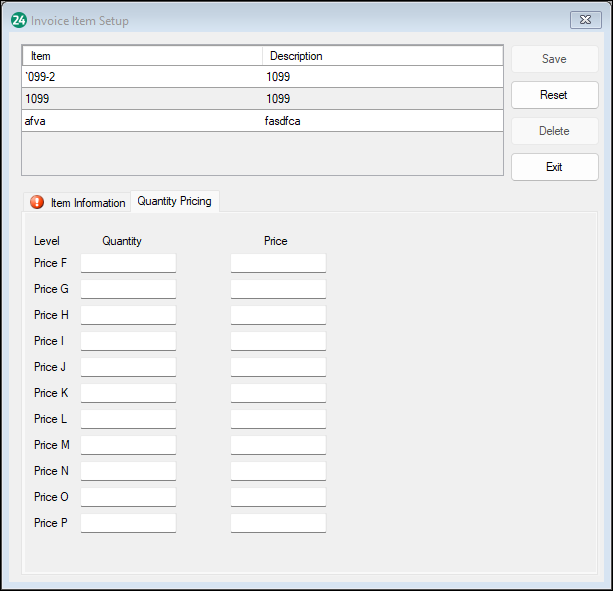The image size is (613, 591).
Task: Click the Price F level label
Action: tap(50, 263)
